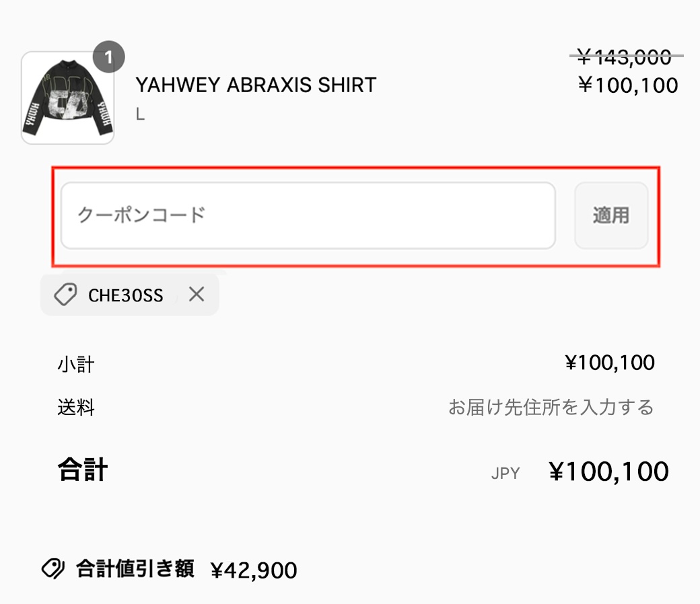Click the coupon code input field

[x=308, y=215]
